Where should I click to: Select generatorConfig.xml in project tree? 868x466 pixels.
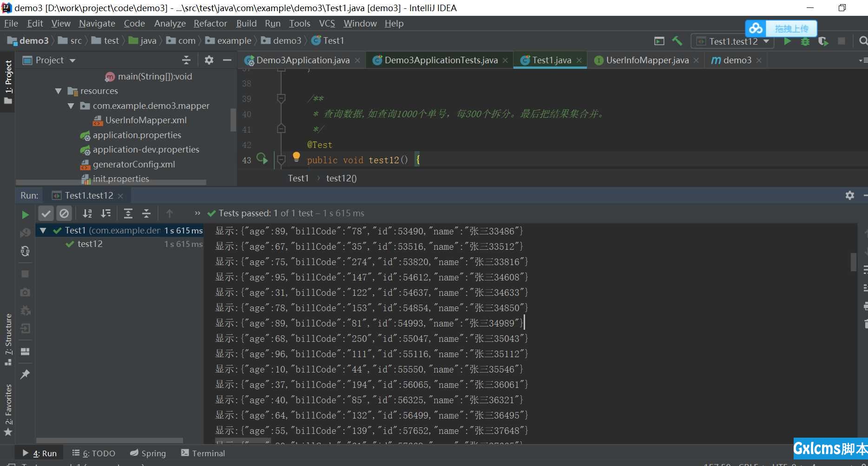[x=133, y=164]
